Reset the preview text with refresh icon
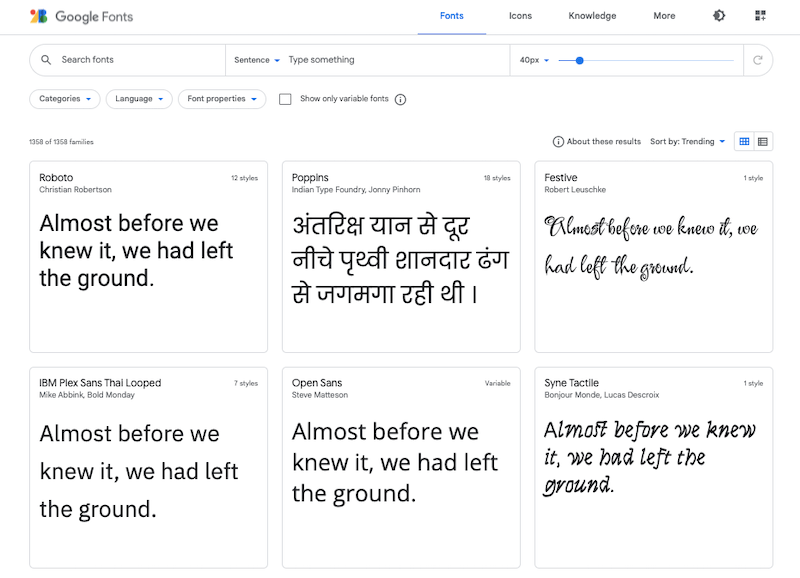Image resolution: width=800 pixels, height=578 pixels. click(x=758, y=60)
